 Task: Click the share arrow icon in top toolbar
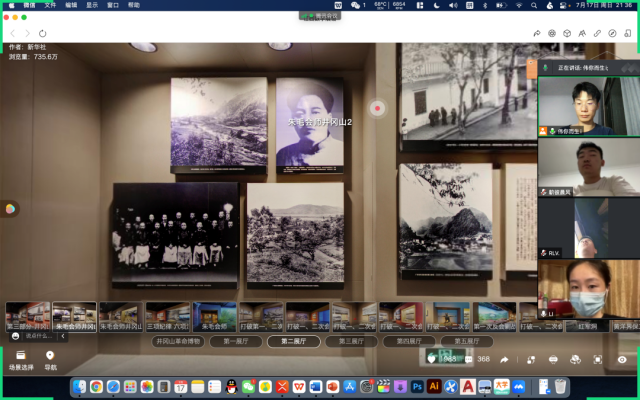(x=537, y=33)
